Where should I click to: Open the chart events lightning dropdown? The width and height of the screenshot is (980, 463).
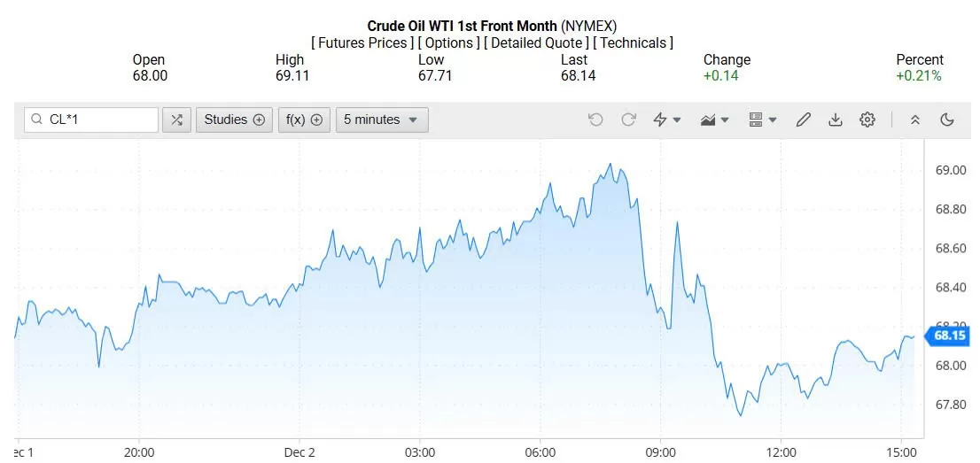tap(666, 120)
